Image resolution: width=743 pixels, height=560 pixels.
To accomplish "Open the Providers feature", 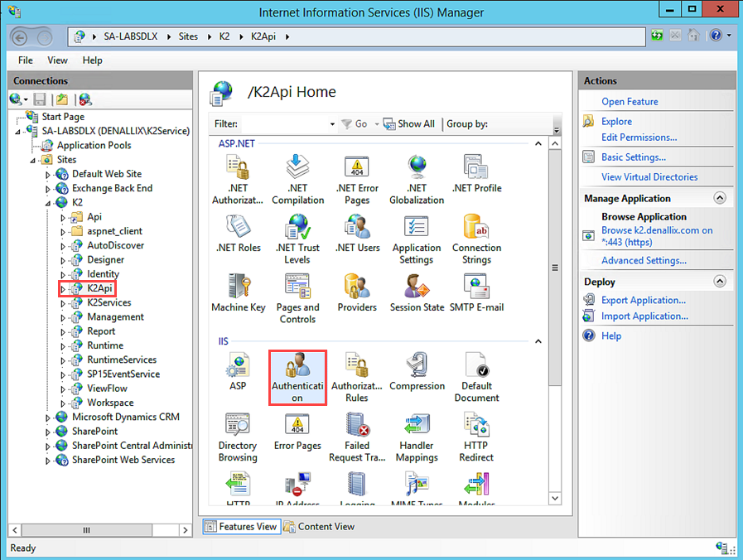I will coord(357,292).
